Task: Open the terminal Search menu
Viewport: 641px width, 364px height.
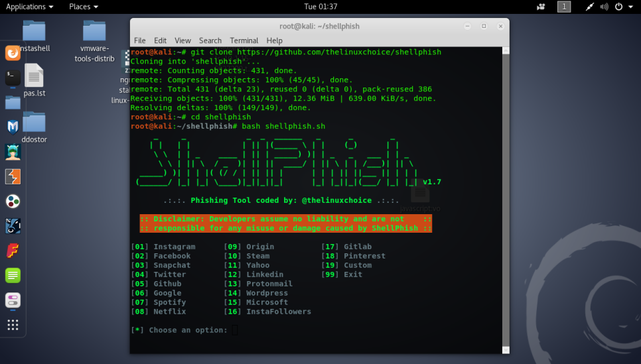Action: pyautogui.click(x=210, y=40)
